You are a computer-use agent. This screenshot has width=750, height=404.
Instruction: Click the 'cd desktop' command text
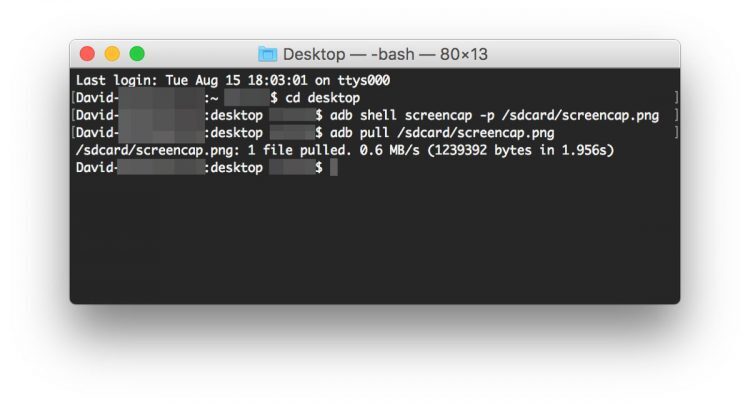322,98
